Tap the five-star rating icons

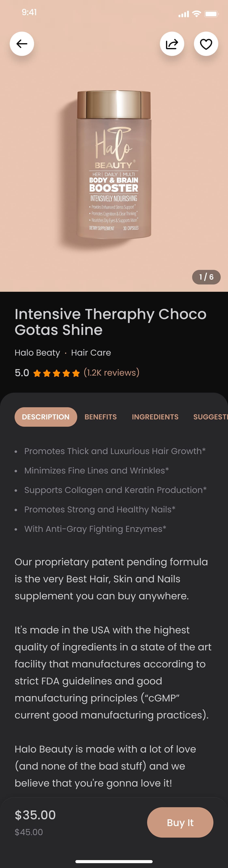[56, 373]
